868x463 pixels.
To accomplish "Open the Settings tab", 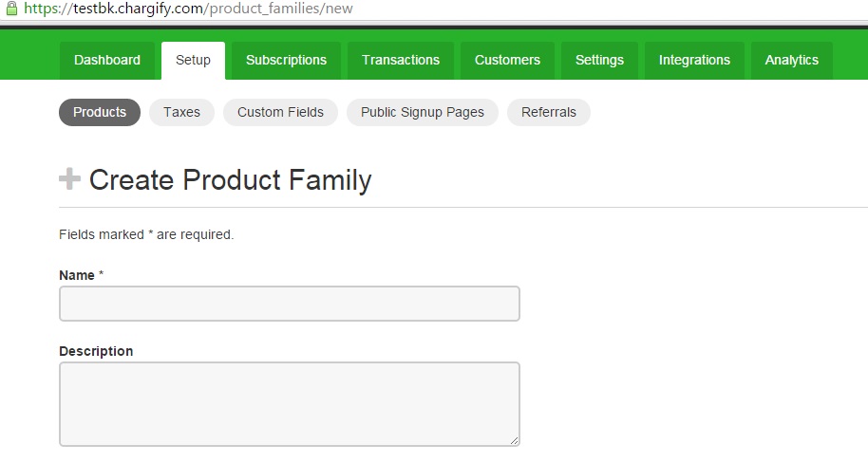I will 599,61.
